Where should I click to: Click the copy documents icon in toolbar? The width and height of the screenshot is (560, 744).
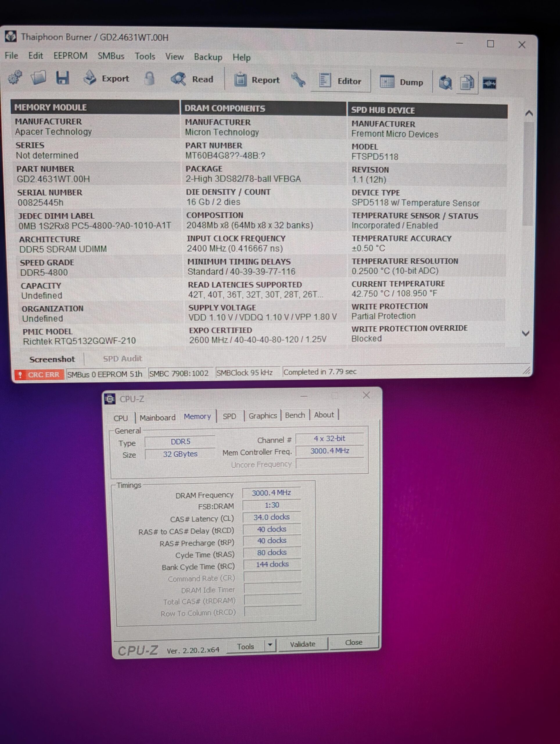(467, 83)
